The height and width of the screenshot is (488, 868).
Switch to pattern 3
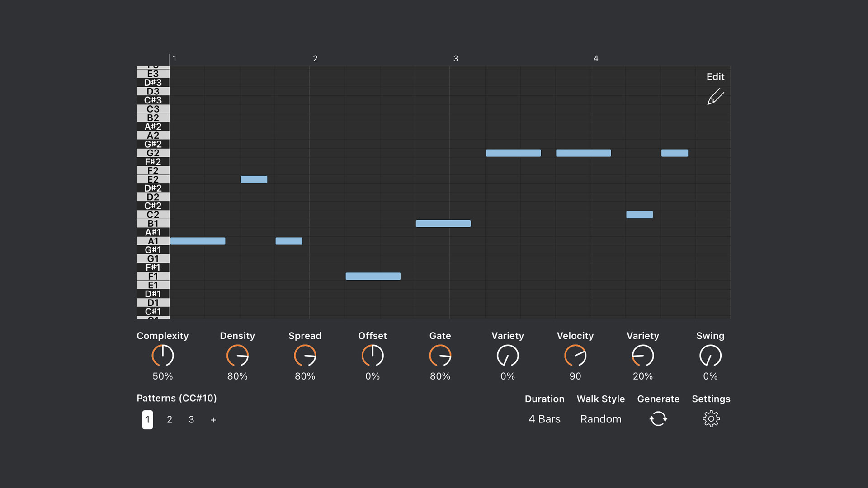tap(191, 419)
